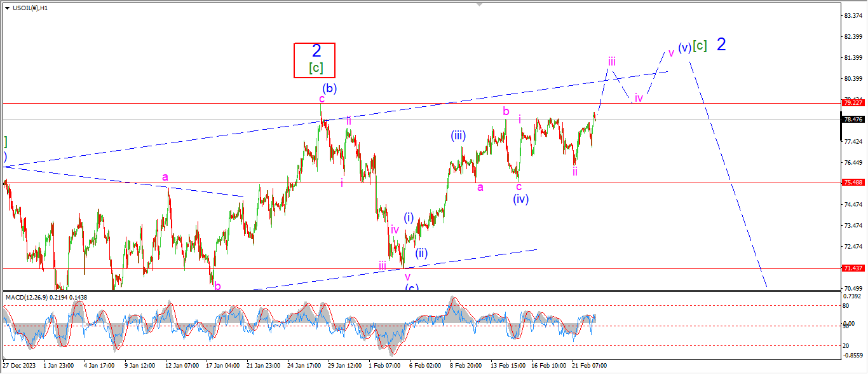Click the black 78.476 current price tag
Image resolution: width=868 pixels, height=374 pixels.
coord(851,120)
